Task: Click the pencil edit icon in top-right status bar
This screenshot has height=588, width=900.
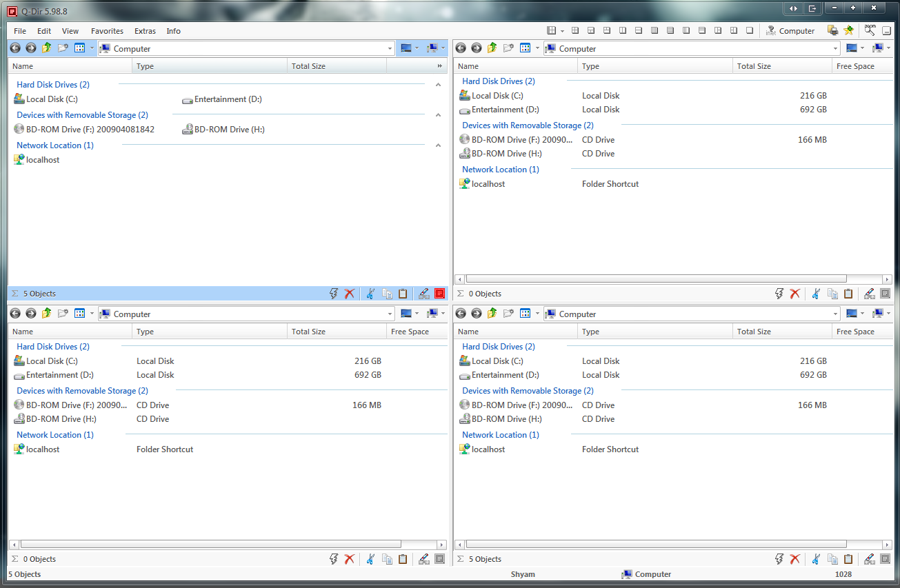Action: pyautogui.click(x=869, y=294)
